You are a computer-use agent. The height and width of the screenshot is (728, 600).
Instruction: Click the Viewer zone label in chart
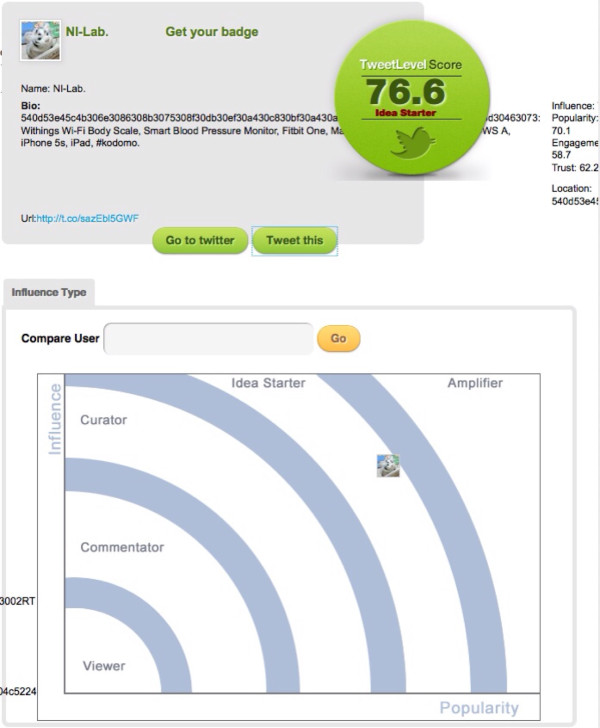104,666
